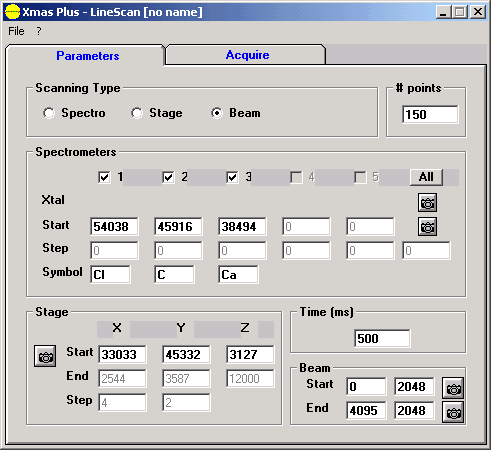Click spectrometer 1 Step field

[x=114, y=250]
